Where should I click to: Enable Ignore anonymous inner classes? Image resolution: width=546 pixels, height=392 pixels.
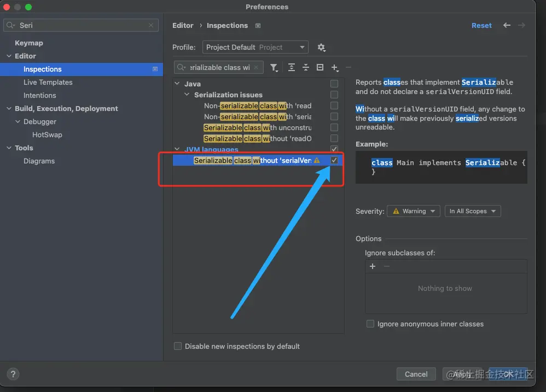tap(370, 324)
